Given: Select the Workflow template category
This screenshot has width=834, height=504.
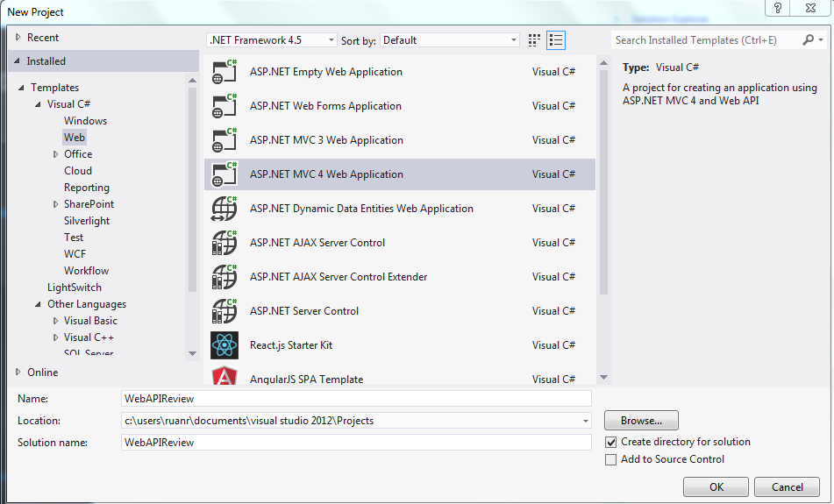Looking at the screenshot, I should (87, 271).
